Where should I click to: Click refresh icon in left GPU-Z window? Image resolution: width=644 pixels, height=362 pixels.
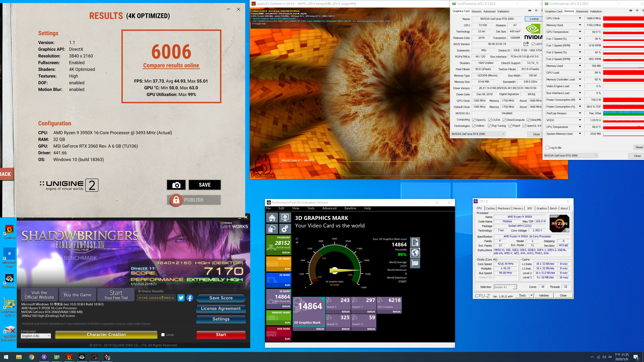pyautogui.click(x=536, y=11)
